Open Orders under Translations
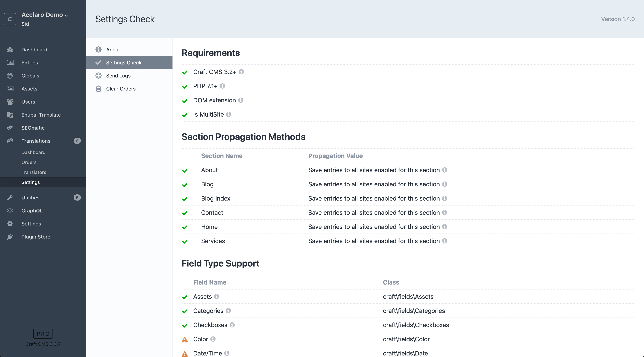The width and height of the screenshot is (644, 357). (x=29, y=163)
